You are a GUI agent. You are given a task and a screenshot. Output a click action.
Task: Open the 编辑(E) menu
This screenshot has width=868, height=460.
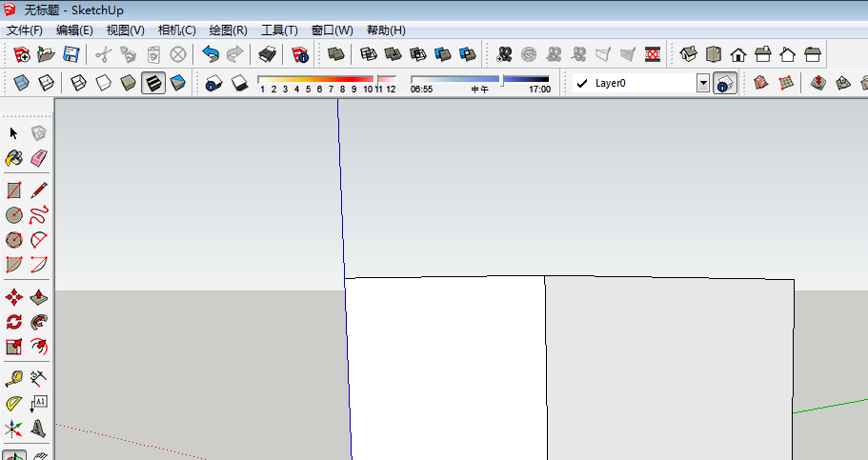[x=74, y=30]
